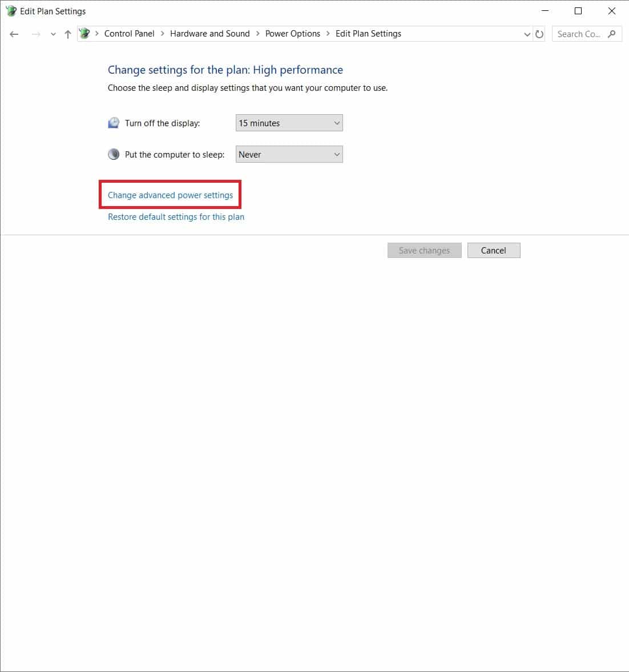Click the power plan icon in address bar
Viewport: 629px width, 672px height.
click(84, 33)
